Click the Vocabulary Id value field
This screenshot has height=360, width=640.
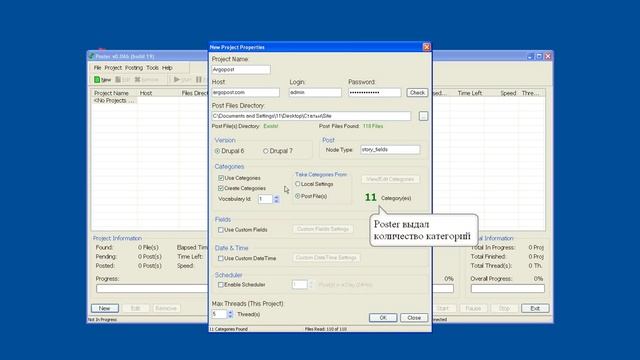pos(265,199)
